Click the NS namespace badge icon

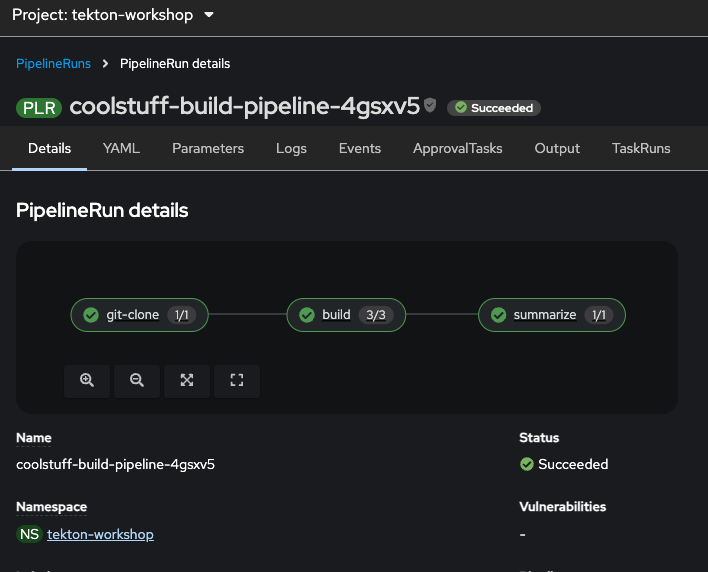click(29, 534)
